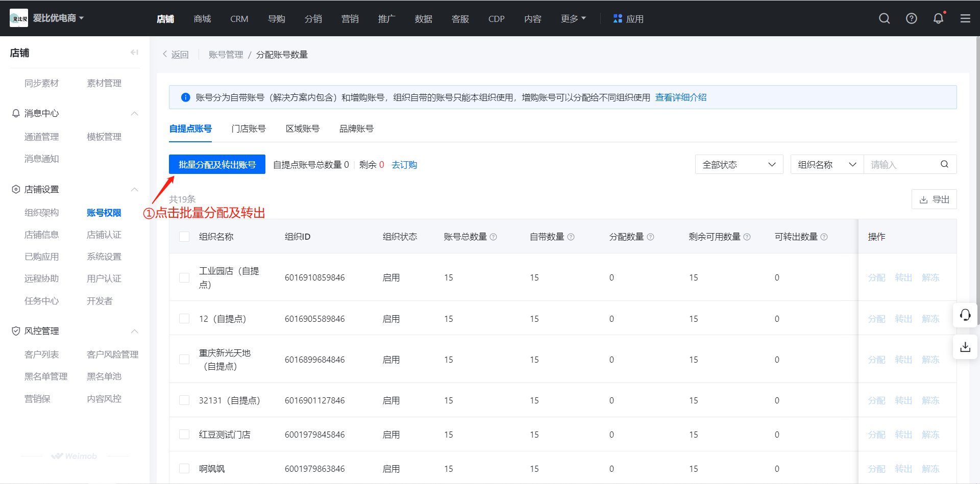
Task: Click the info icon in notice banner
Action: click(x=186, y=97)
